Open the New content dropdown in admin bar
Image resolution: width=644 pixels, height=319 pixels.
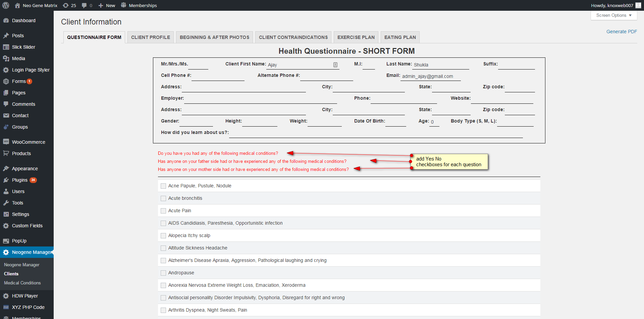pos(107,5)
